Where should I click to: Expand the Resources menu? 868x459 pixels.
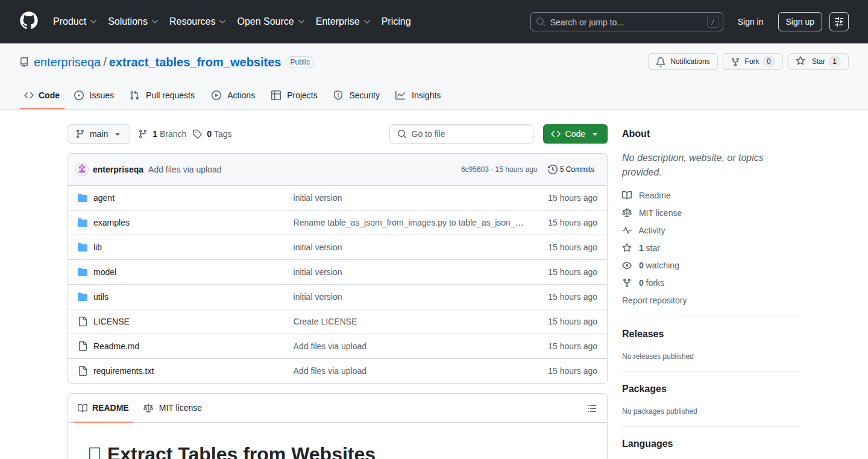tap(198, 21)
